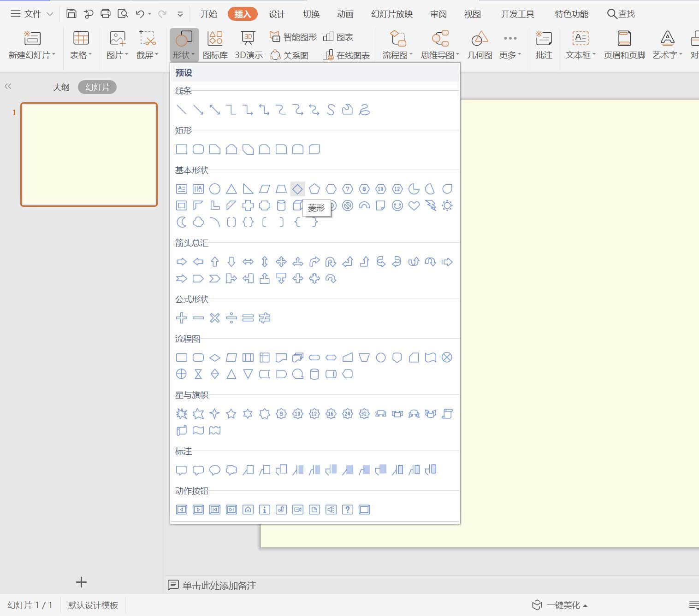Choose the five-point star shape
The image size is (699, 616).
[231, 414]
